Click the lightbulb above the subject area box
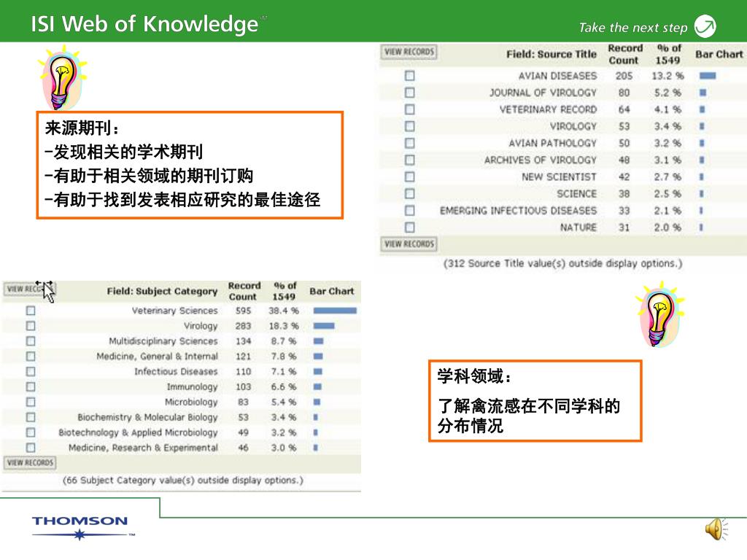This screenshot has width=747, height=560. click(x=659, y=314)
